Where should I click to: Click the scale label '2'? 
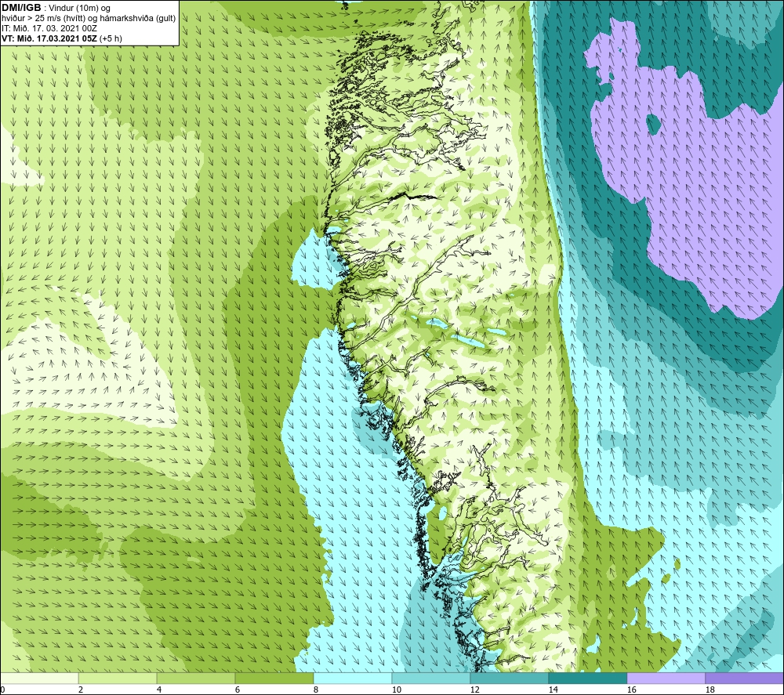[81, 690]
